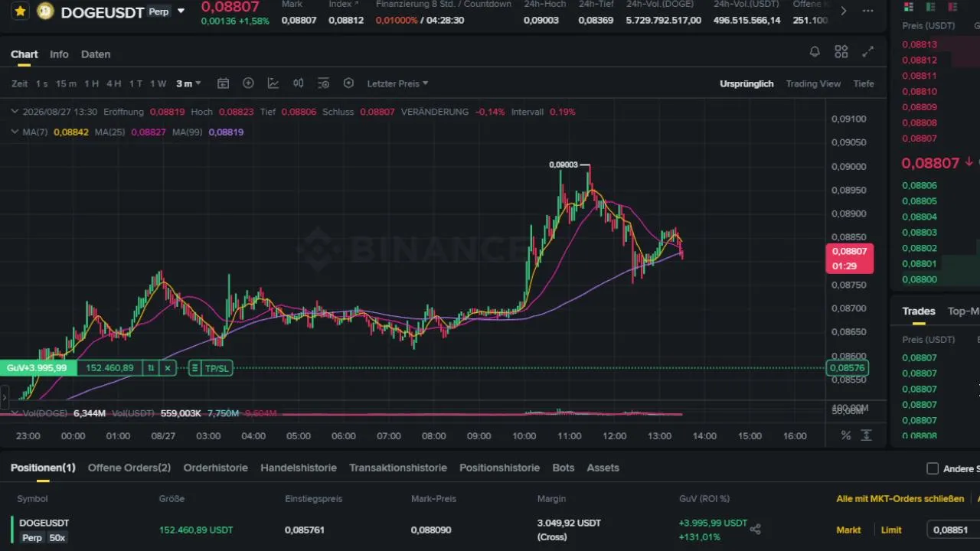The height and width of the screenshot is (551, 980).
Task: Click the circular target icon in chart toolbar
Action: (348, 83)
